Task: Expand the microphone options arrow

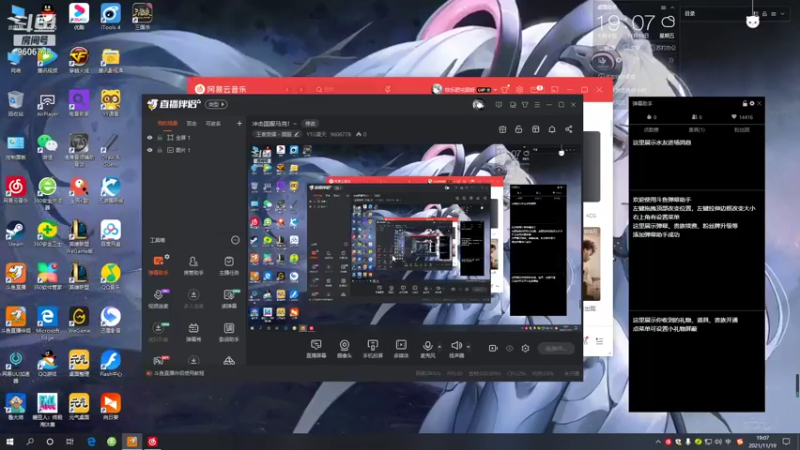Action: pyautogui.click(x=439, y=347)
